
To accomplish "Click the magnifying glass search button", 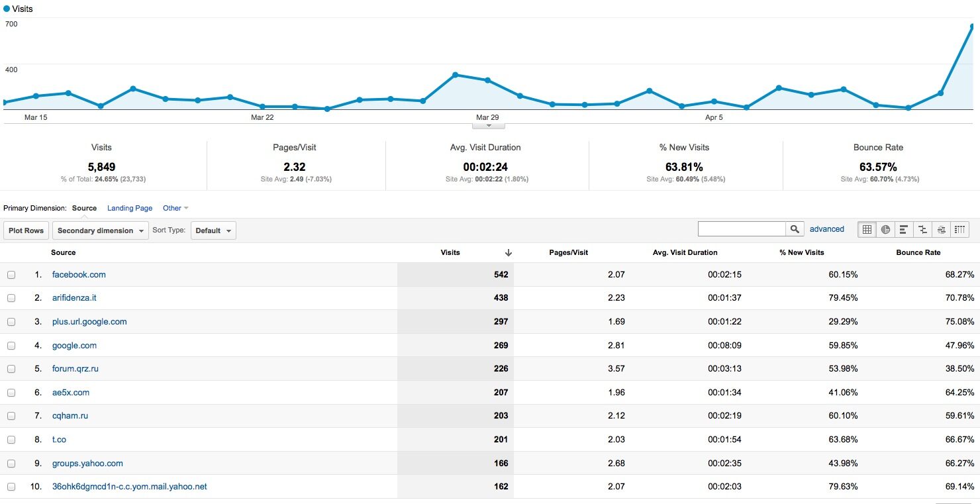I will pyautogui.click(x=795, y=229).
